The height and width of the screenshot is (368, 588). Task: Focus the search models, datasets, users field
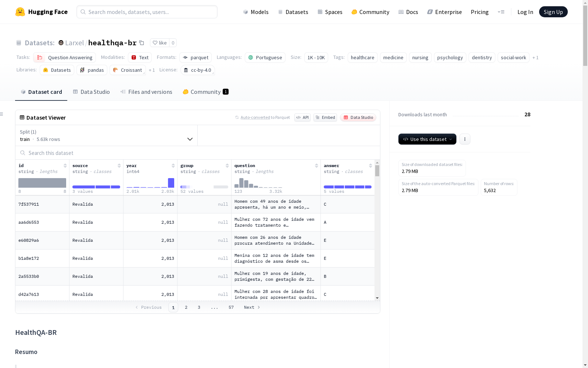[147, 12]
